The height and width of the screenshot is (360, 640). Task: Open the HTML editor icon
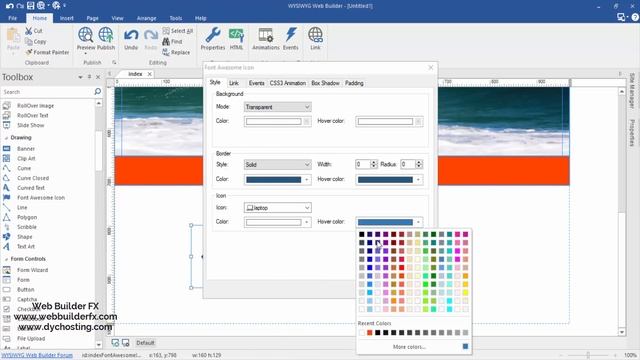coord(236,35)
